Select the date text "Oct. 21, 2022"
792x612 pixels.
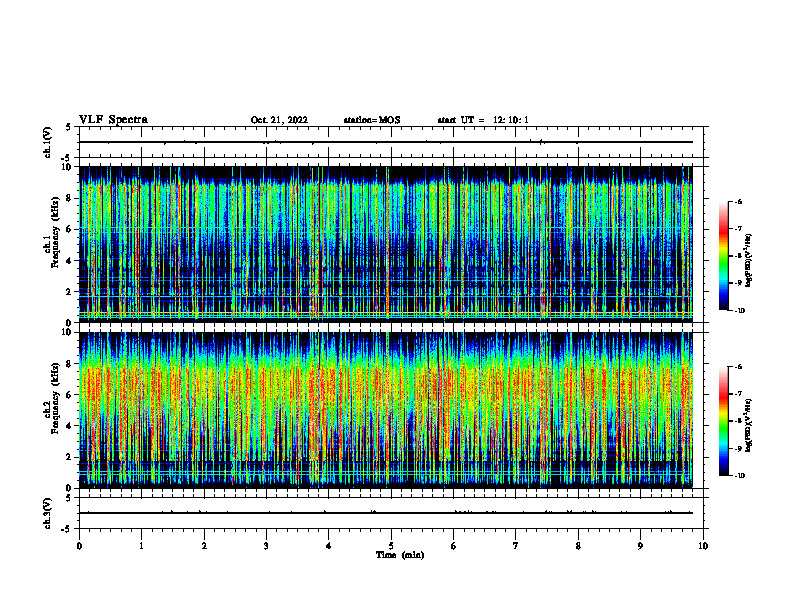[279, 120]
